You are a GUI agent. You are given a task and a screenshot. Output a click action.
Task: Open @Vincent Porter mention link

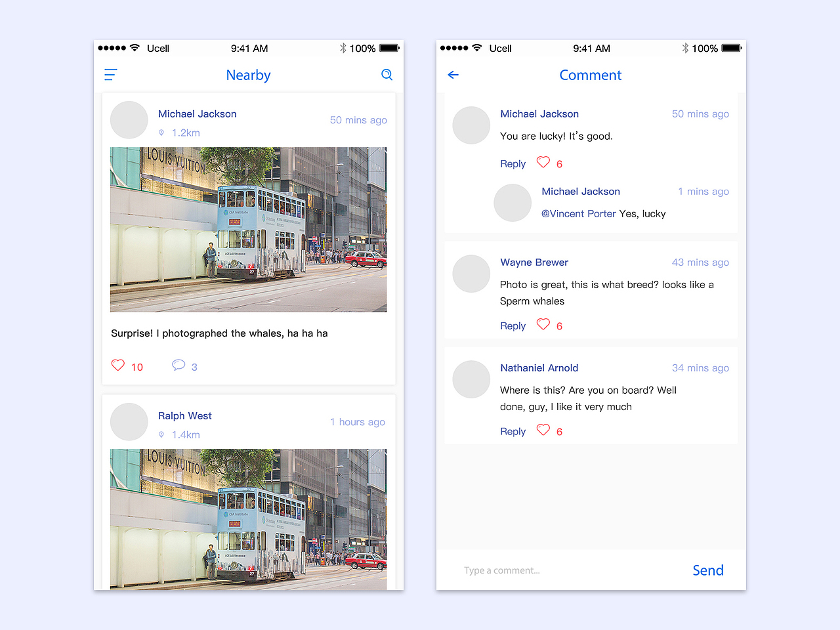(x=578, y=214)
